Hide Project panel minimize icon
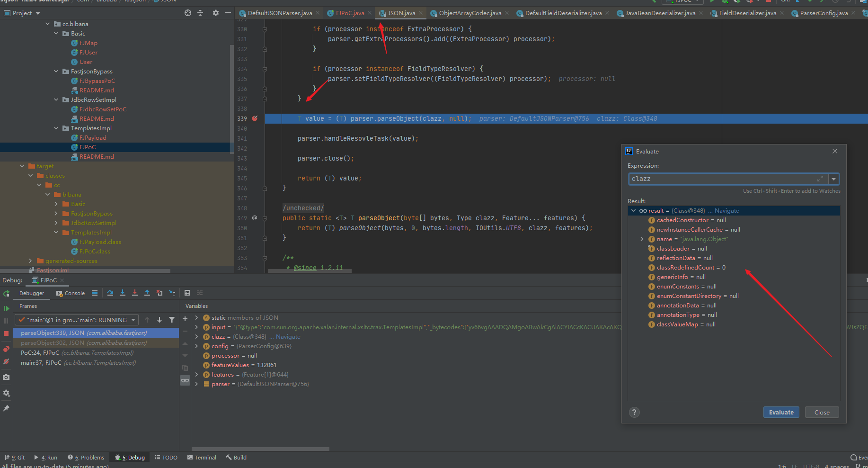Screen dimensions: 868x468 pos(228,13)
